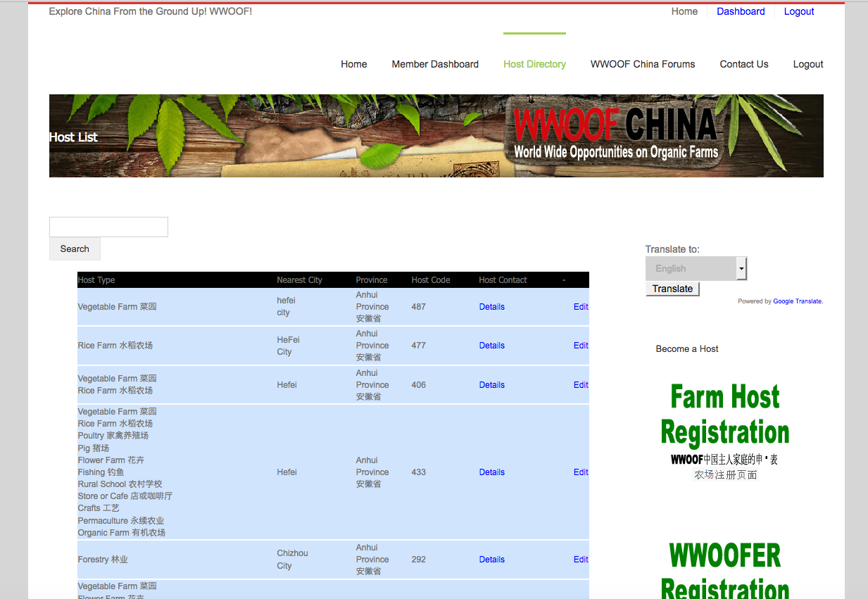Click the 'Forestry 林业' host type cell
This screenshot has width=868, height=599.
tap(103, 560)
